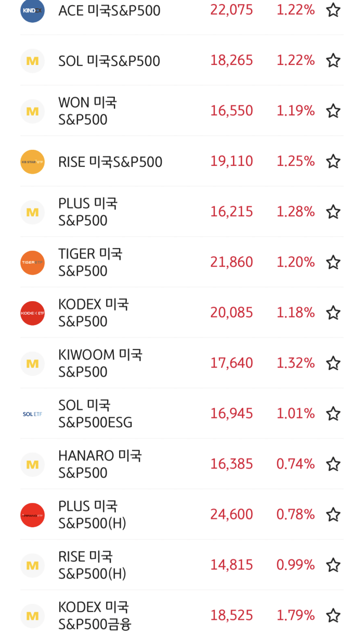Click the yellow M icon beside SOL 미국S&P500
The height and width of the screenshot is (635, 364).
(32, 60)
